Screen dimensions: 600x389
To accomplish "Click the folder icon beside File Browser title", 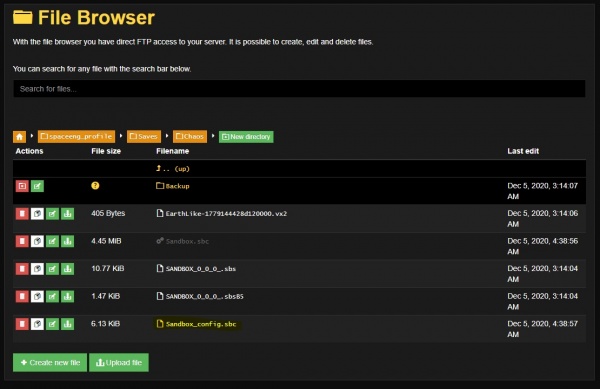I will [23, 17].
